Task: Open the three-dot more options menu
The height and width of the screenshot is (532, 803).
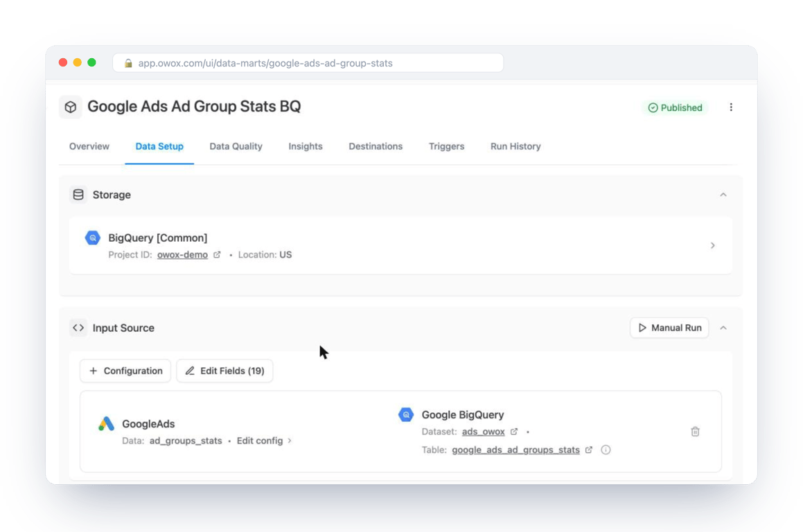Action: pos(731,107)
